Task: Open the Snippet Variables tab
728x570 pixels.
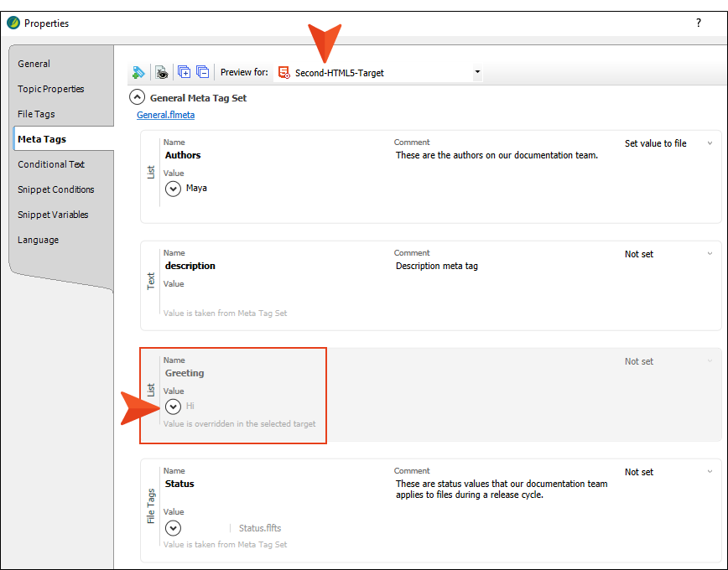Action: [x=53, y=215]
